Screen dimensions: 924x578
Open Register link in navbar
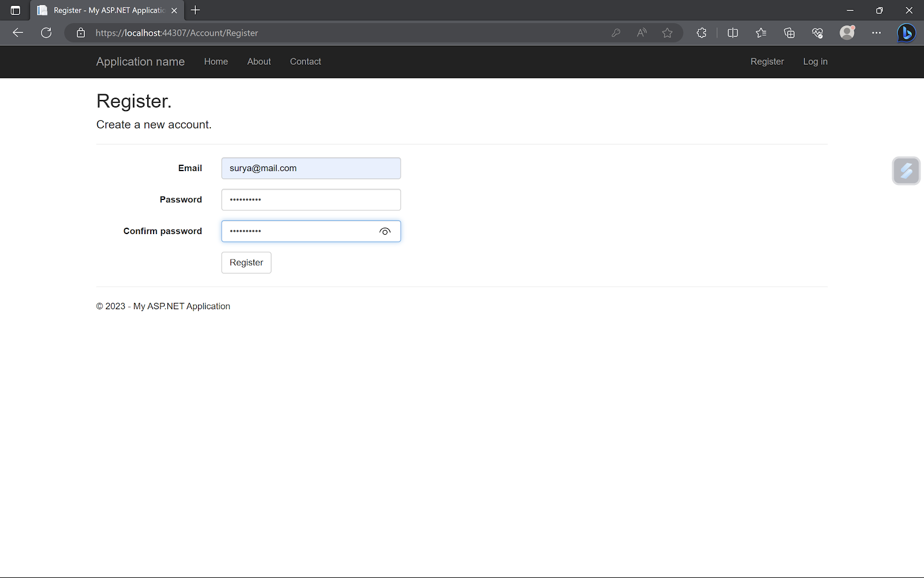(x=767, y=62)
